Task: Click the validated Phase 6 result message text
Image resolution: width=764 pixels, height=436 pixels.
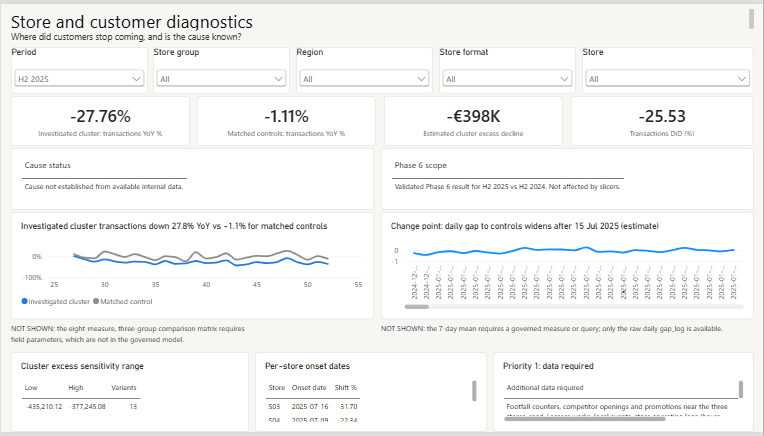Action: click(x=507, y=187)
